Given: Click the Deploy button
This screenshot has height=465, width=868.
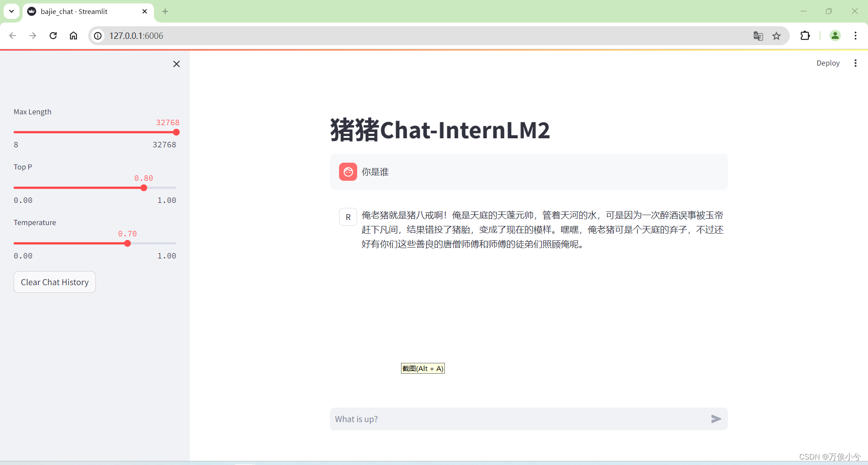Looking at the screenshot, I should [x=828, y=63].
